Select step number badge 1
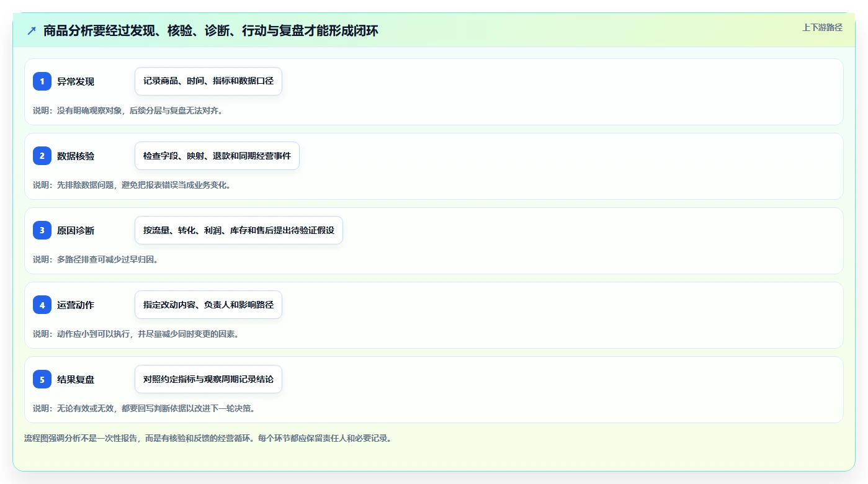The width and height of the screenshot is (868, 484). [x=42, y=81]
